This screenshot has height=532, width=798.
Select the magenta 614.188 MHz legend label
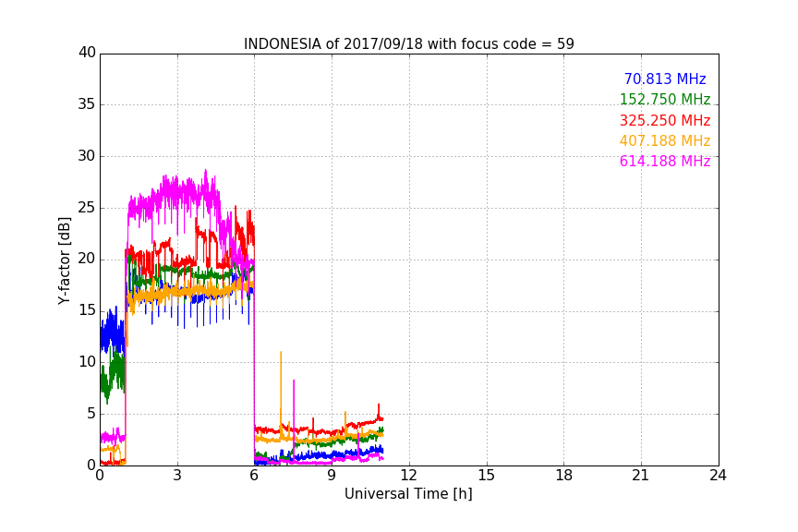point(665,161)
